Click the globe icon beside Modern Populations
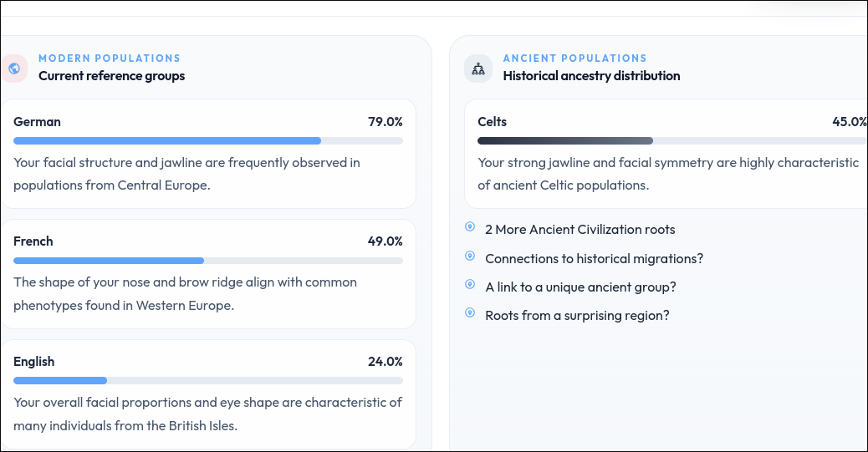The width and height of the screenshot is (868, 452). 14,68
